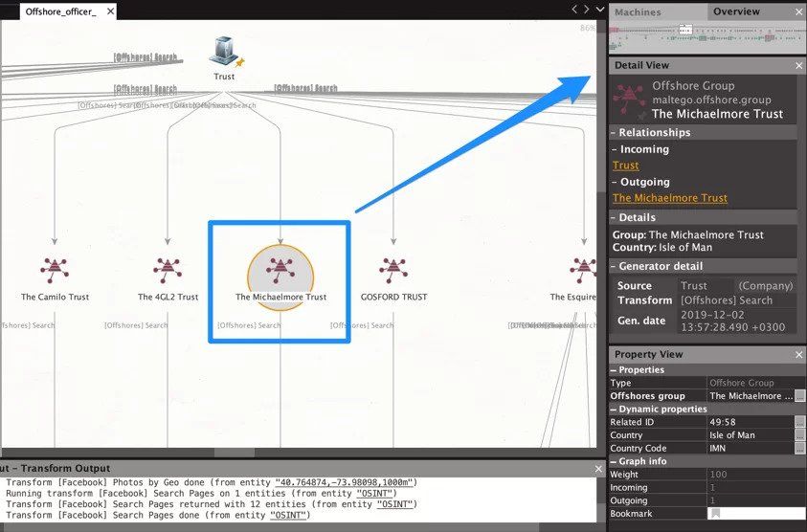Open the incoming Trust link

625,166
